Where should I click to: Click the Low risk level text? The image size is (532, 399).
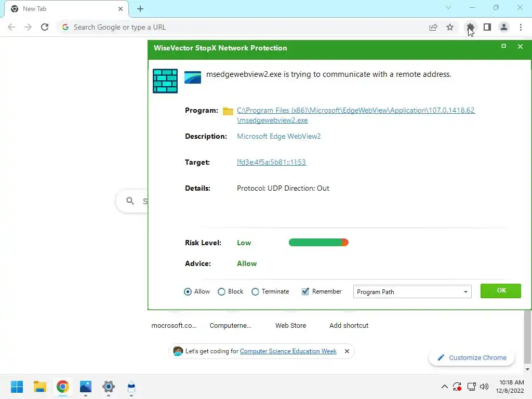244,243
